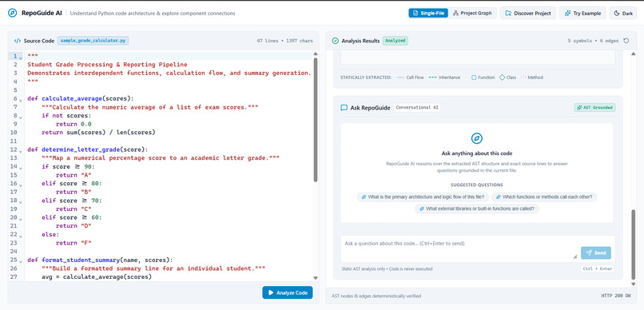
Task: Click the Class legend diamond icon
Action: 502,77
